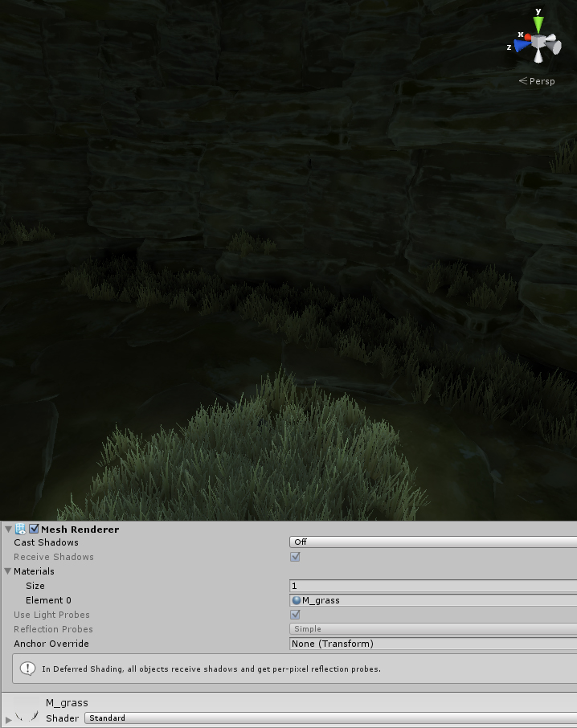The height and width of the screenshot is (728, 577).
Task: Click the red X-axis handle on scene gizmo
Action: click(528, 37)
